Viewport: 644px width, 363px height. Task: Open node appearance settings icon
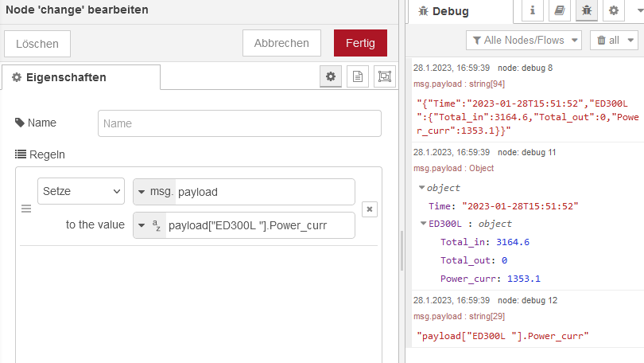385,77
